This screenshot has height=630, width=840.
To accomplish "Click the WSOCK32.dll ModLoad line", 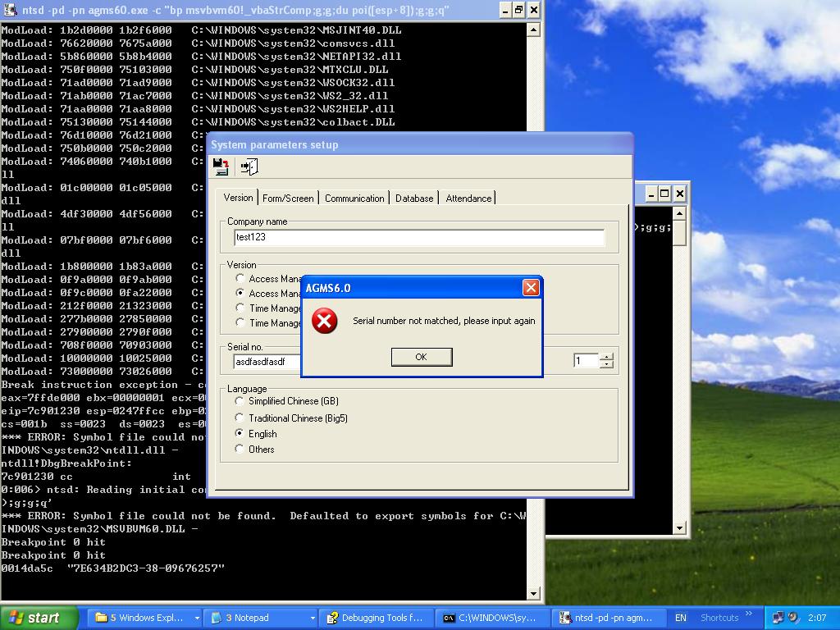I will 199,83.
